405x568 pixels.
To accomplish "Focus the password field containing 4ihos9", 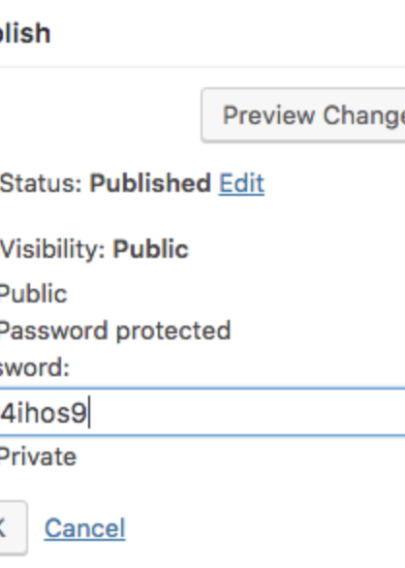I will (202, 412).
